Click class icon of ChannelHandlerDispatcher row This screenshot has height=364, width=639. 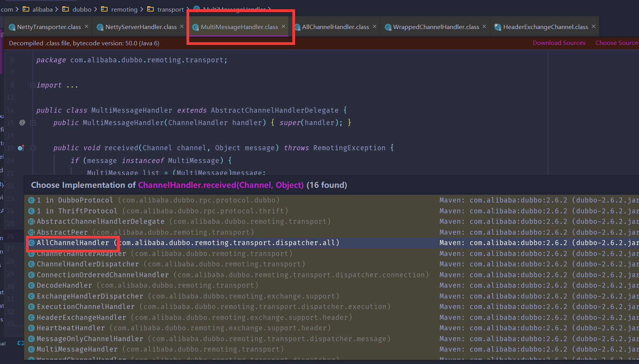point(31,264)
